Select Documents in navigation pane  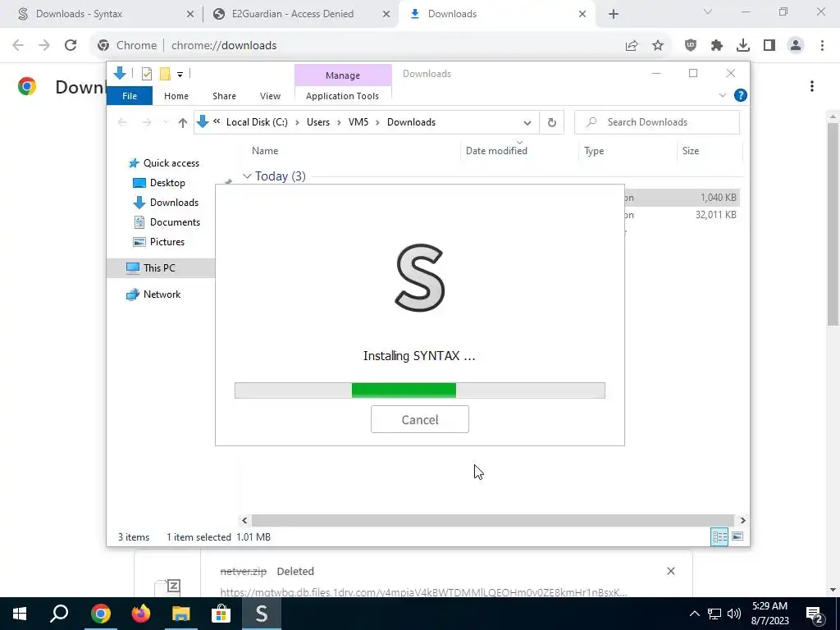(166, 222)
